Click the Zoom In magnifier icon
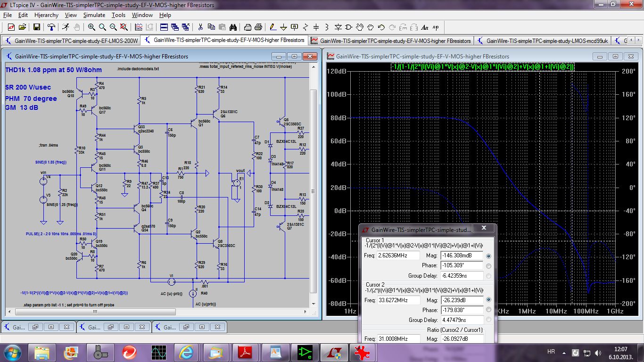Viewport: 644px width, 362px height. pos(91,27)
